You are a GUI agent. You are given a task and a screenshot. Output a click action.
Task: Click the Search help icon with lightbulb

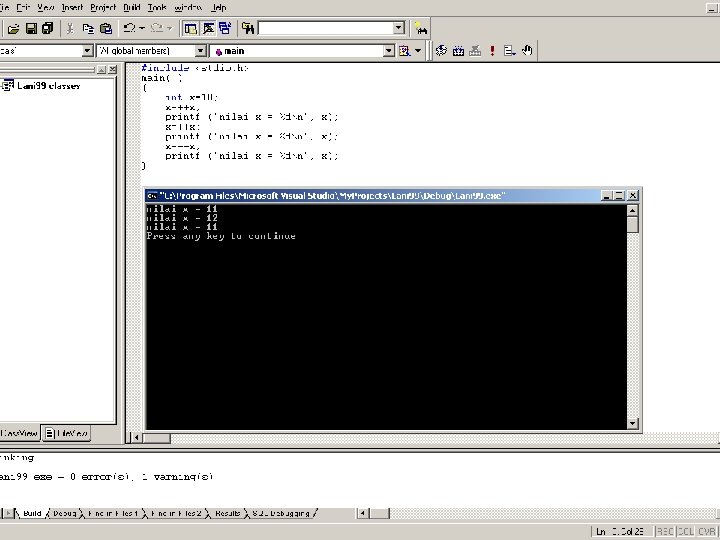pos(421,29)
